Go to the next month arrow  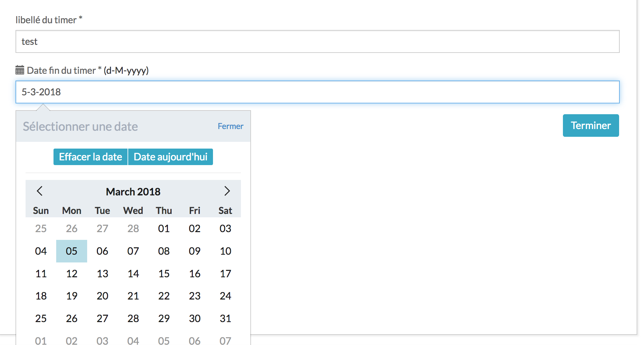[x=227, y=191]
